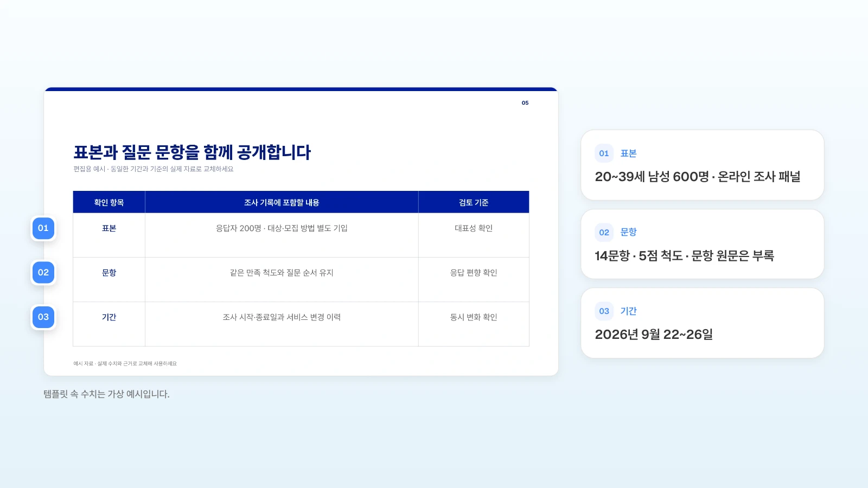Viewport: 868px width, 488px height.
Task: Click the text 20~39세 남성 600명
Action: click(x=652, y=177)
